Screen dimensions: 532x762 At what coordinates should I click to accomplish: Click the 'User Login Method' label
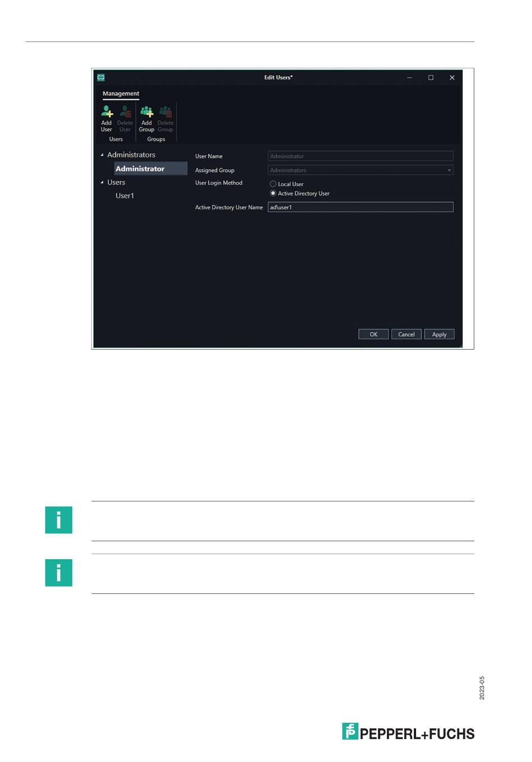(x=219, y=183)
